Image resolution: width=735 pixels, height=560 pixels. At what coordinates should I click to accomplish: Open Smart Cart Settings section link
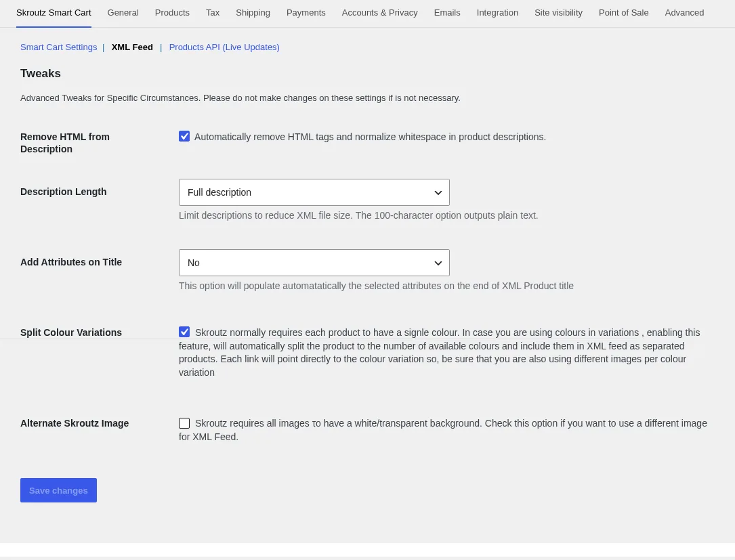(x=58, y=47)
